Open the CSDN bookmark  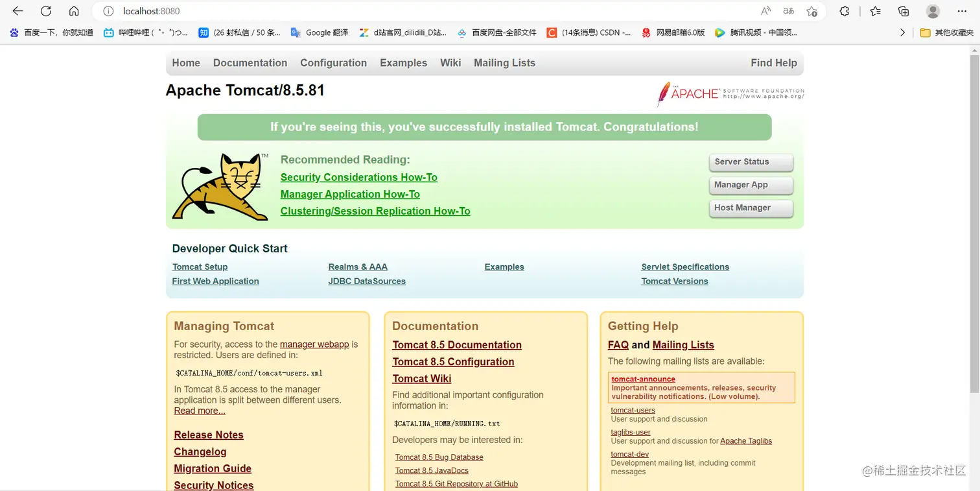click(x=589, y=32)
